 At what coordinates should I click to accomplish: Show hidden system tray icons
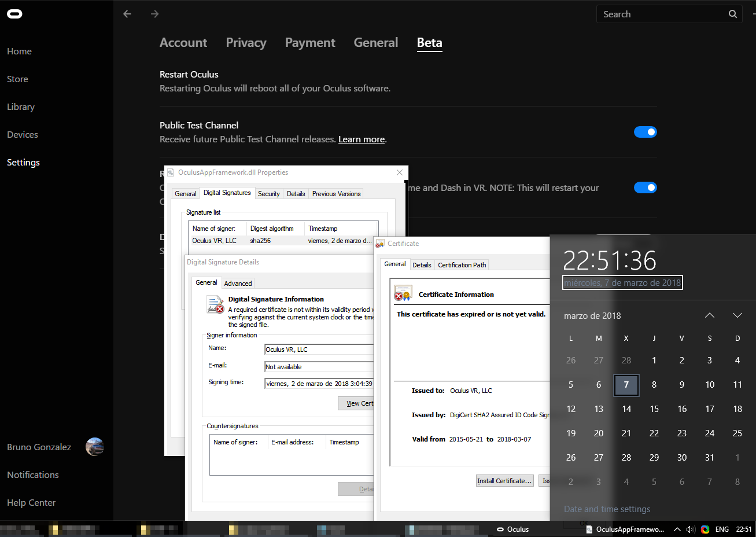coord(677,529)
